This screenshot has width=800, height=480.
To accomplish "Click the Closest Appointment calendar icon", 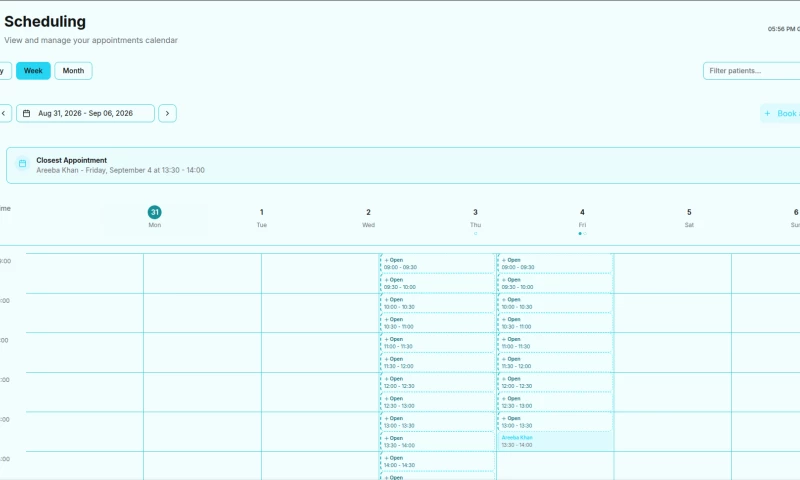I will click(22, 164).
